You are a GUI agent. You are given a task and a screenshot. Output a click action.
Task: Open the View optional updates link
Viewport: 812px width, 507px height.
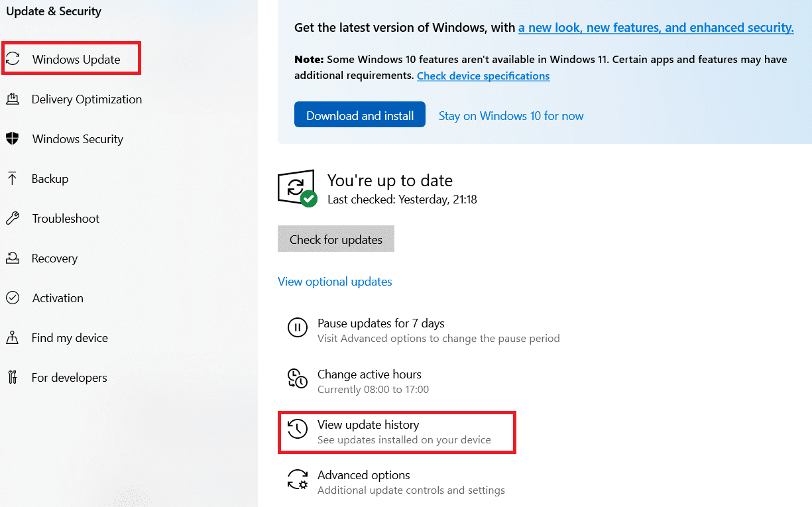click(x=335, y=282)
